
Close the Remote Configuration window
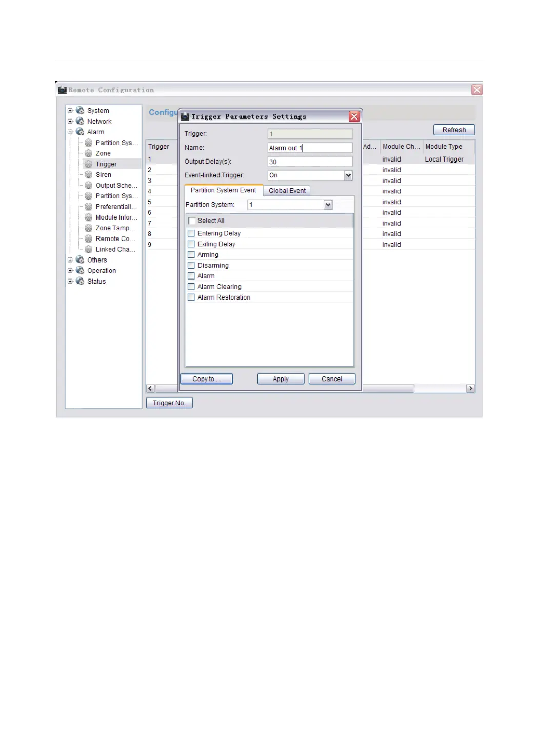[477, 90]
